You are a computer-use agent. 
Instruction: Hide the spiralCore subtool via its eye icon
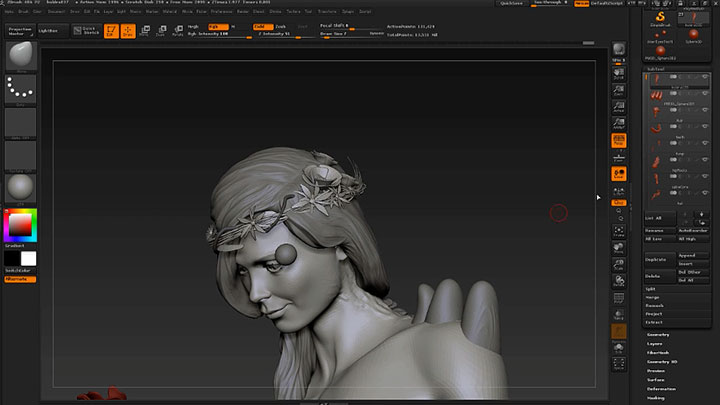point(705,176)
